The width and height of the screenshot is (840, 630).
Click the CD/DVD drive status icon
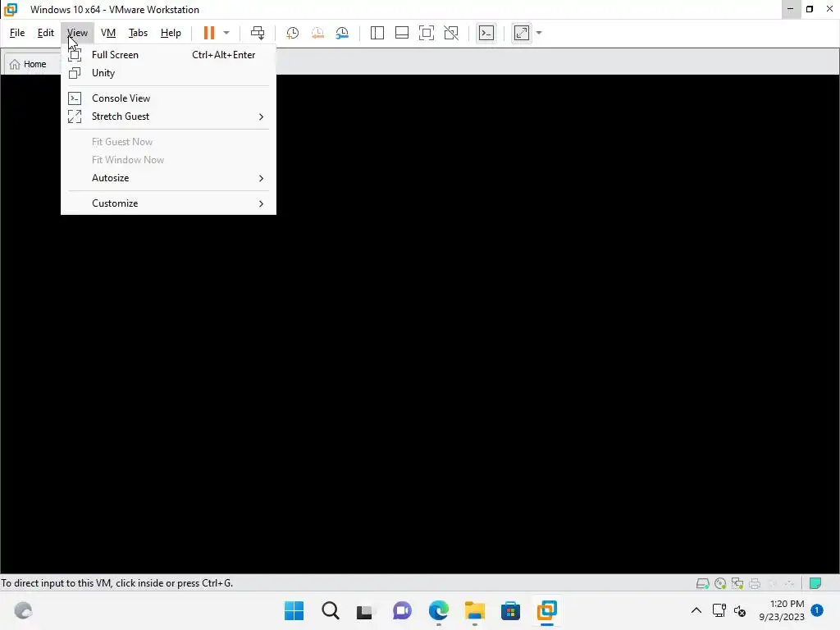point(720,583)
